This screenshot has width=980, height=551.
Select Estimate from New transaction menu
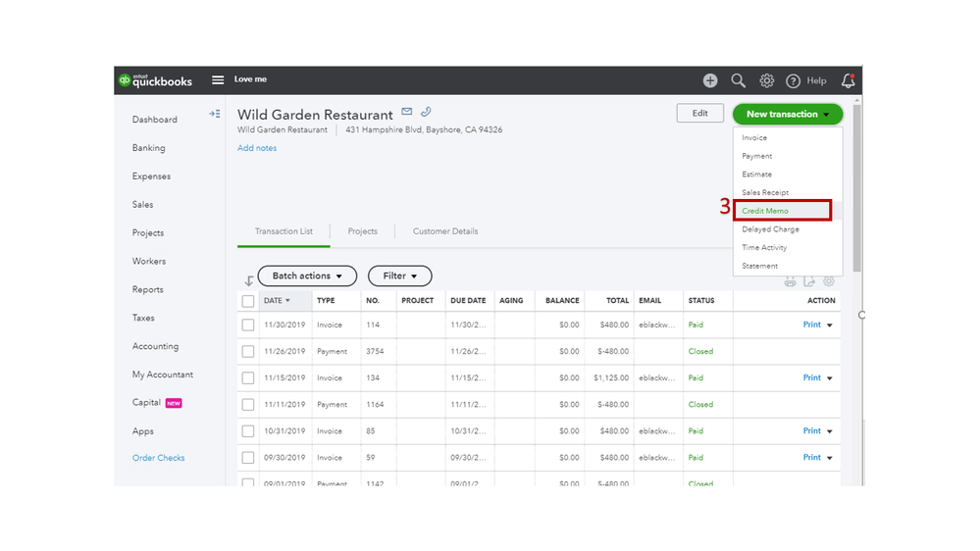coord(757,175)
